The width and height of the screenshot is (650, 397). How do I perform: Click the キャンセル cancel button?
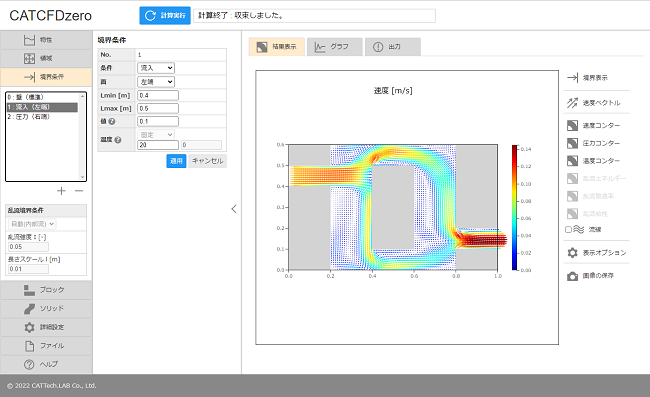(x=208, y=161)
